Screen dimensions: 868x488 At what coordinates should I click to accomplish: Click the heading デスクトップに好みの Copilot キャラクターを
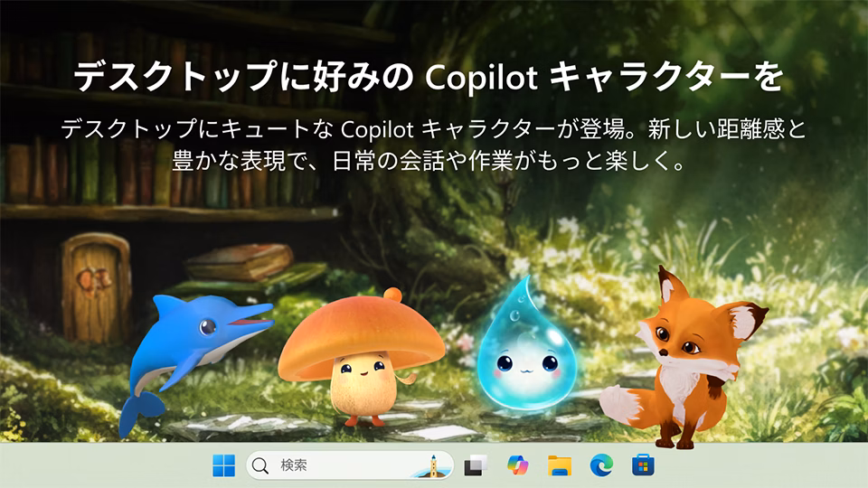click(429, 77)
